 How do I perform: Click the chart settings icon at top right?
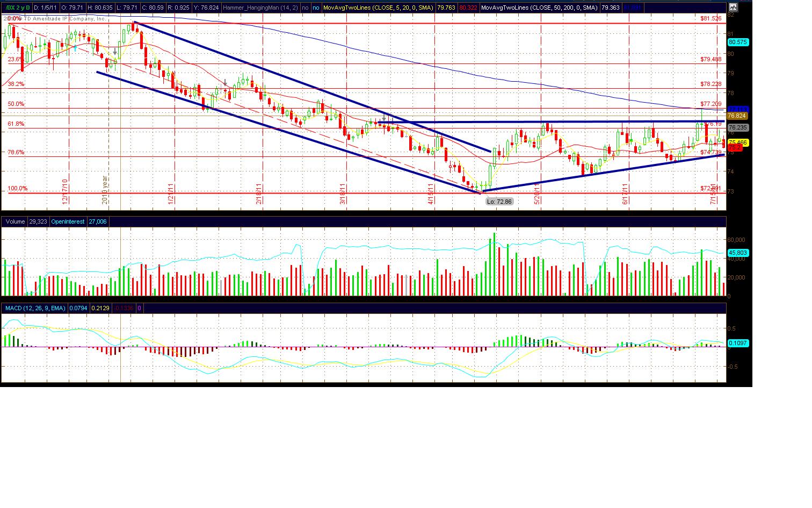(x=733, y=8)
